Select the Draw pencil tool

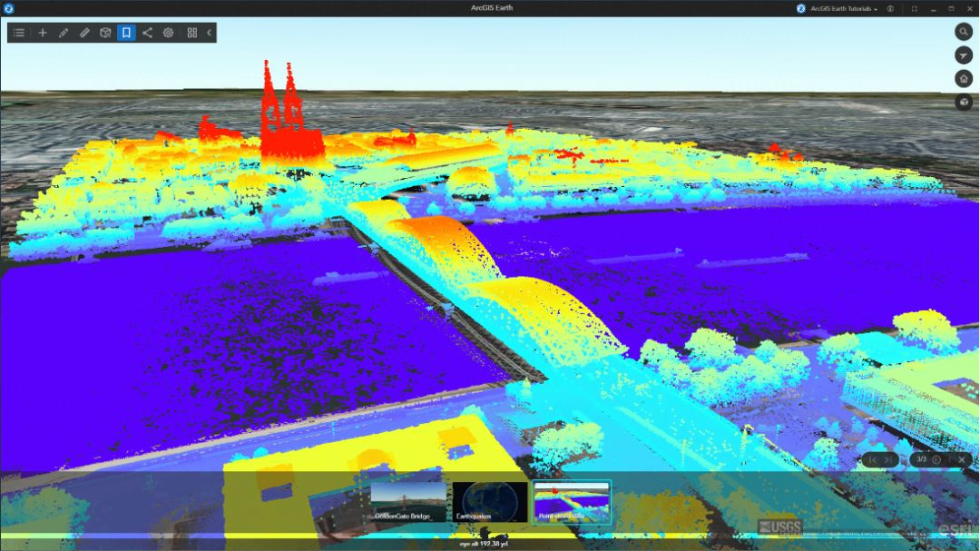click(64, 33)
